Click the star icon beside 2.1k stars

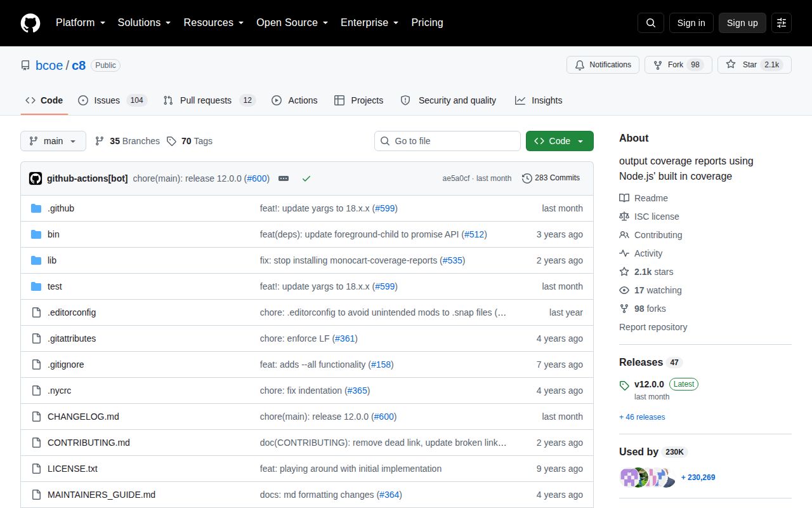[624, 272]
